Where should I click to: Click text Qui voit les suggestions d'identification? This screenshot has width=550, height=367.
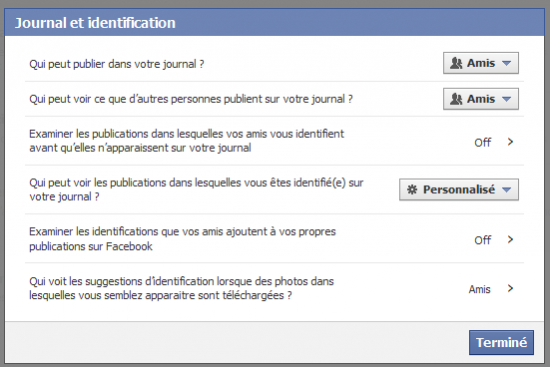[181, 281]
